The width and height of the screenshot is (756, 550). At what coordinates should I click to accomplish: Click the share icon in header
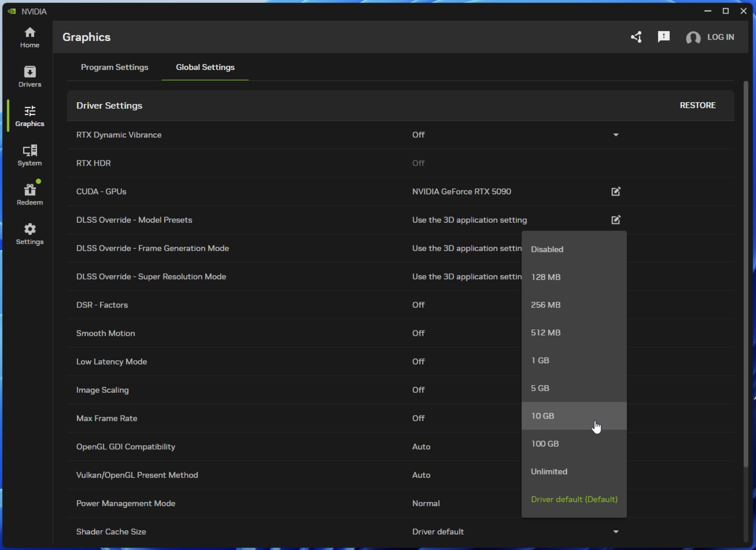point(636,37)
